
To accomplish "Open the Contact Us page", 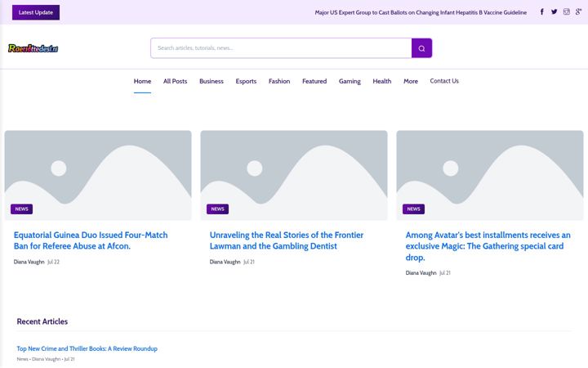I will click(x=444, y=81).
